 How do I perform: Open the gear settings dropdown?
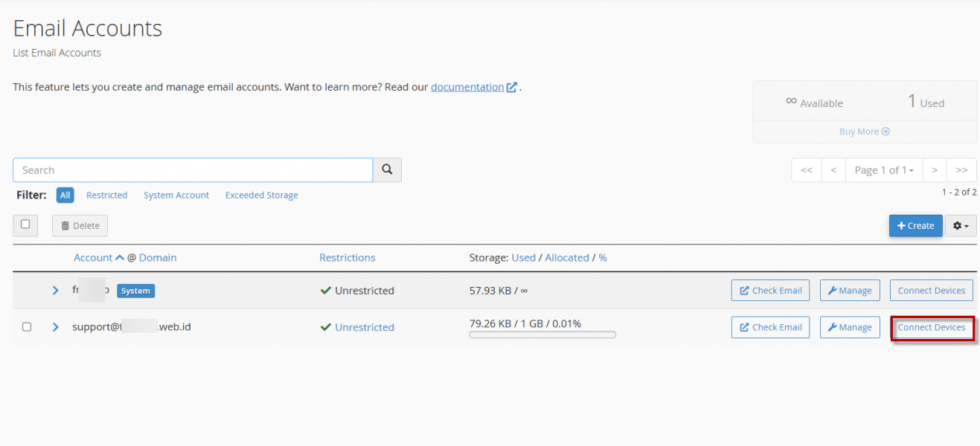[961, 226]
